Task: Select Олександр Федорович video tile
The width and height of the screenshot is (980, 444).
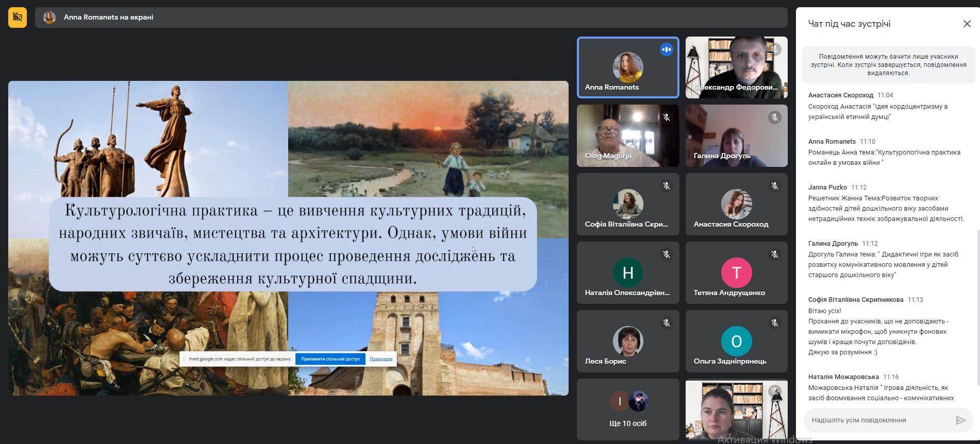Action: coord(736,67)
